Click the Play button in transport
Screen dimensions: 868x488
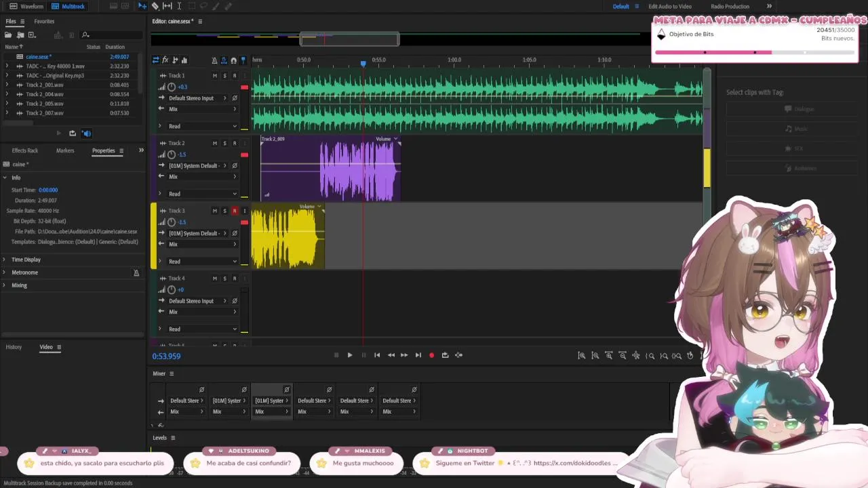(350, 355)
